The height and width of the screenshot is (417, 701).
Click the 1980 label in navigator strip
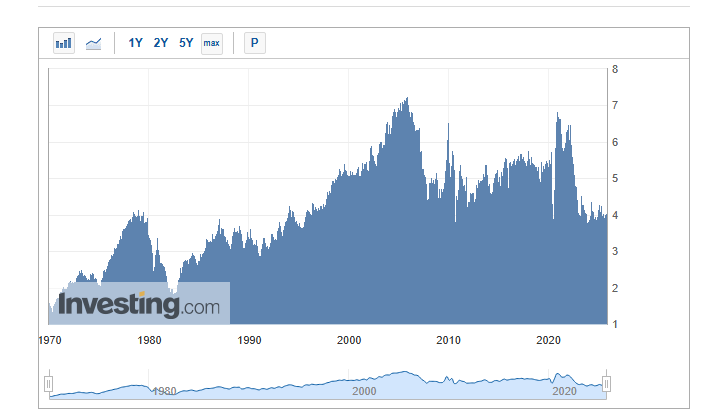click(x=164, y=392)
